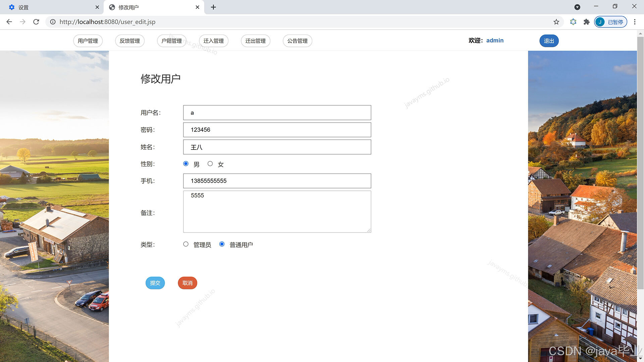The height and width of the screenshot is (362, 644).
Task: Bookmark this page with the star icon
Action: pyautogui.click(x=556, y=22)
